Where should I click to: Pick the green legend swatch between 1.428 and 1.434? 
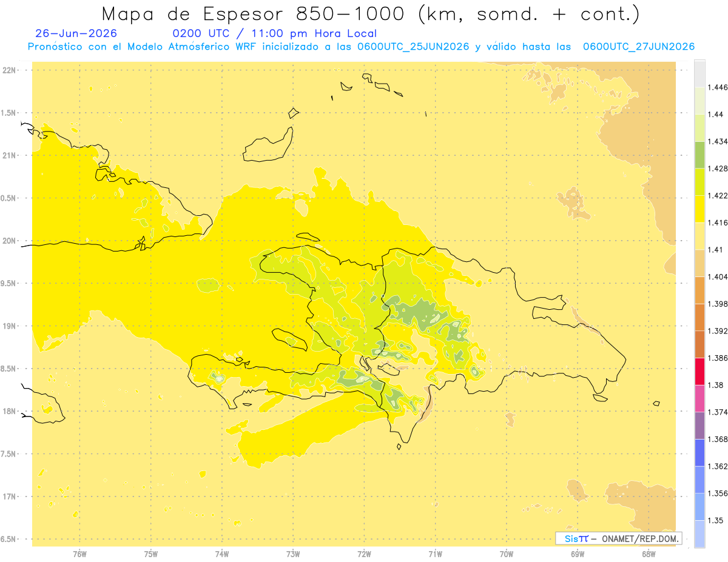tap(699, 155)
